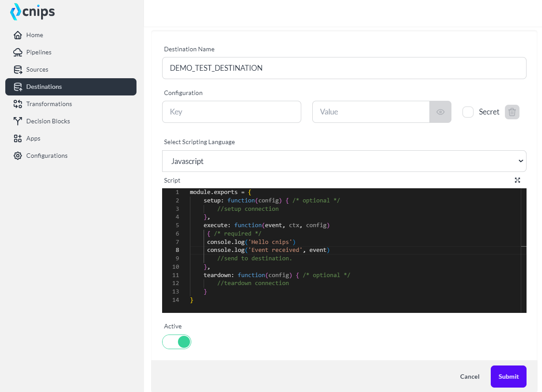542x392 pixels.
Task: Click the 'Destination Name' label
Action: [189, 49]
